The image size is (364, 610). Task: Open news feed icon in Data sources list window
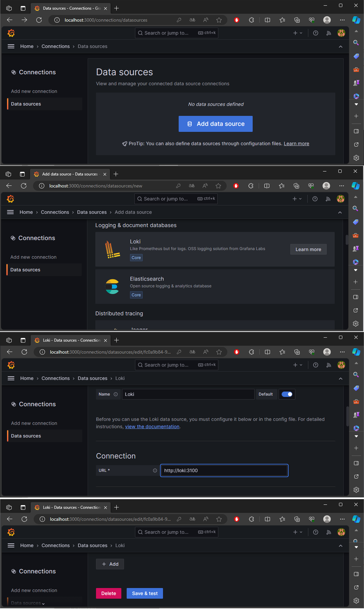[328, 33]
